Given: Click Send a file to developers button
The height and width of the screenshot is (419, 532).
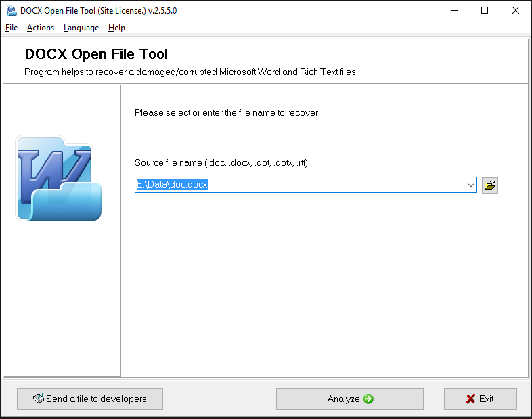Looking at the screenshot, I should pyautogui.click(x=90, y=399).
